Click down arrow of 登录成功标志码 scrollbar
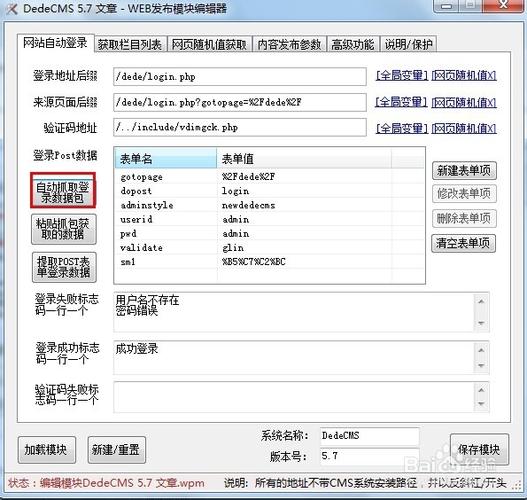The height and width of the screenshot is (500, 527). pyautogui.click(x=481, y=366)
